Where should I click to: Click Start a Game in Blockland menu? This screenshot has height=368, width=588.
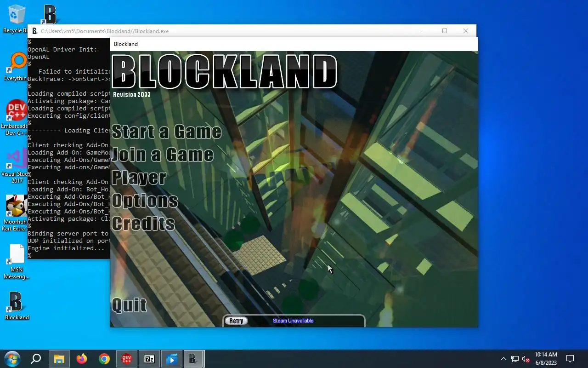[166, 132]
